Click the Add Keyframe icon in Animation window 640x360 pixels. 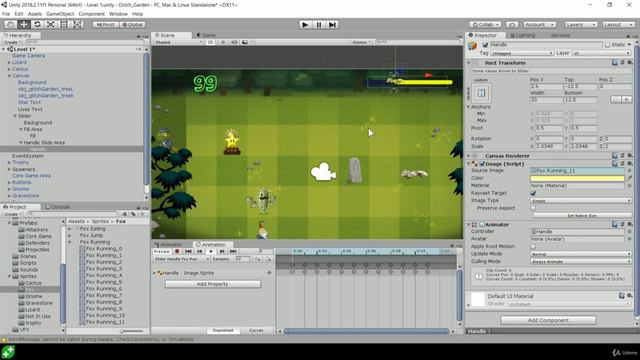coord(258,259)
